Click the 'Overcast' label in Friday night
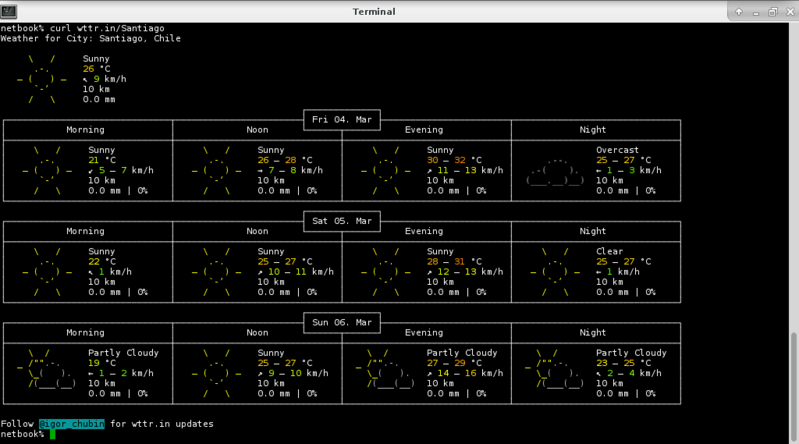Image resolution: width=799 pixels, height=444 pixels. [x=617, y=150]
